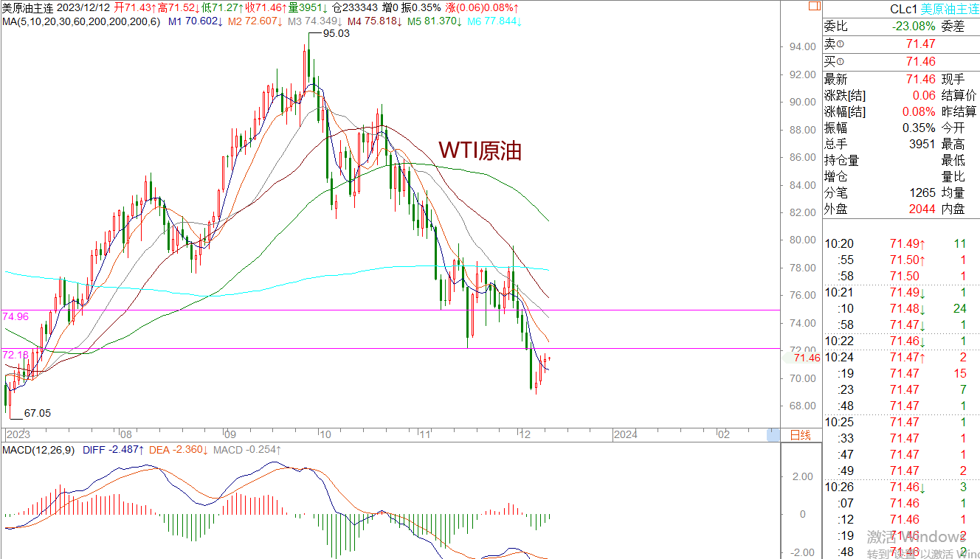Viewport: 980px width, 559px height.
Task: Click the 11 month label on date axis
Action: [424, 434]
